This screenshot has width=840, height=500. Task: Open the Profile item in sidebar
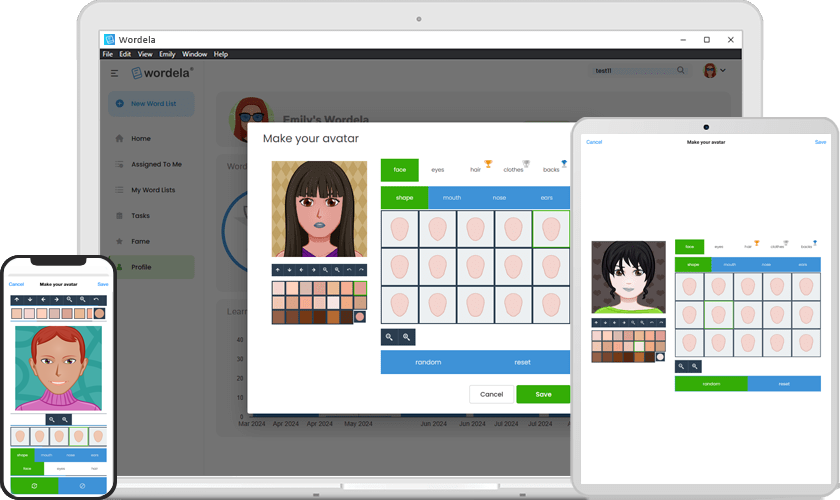[151, 267]
